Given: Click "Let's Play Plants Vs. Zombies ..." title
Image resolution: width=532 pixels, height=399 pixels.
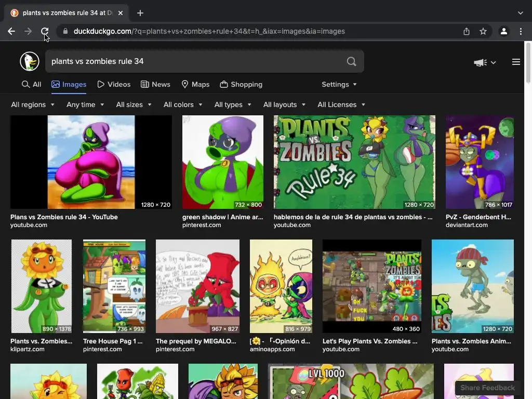Looking at the screenshot, I should pos(370,341).
